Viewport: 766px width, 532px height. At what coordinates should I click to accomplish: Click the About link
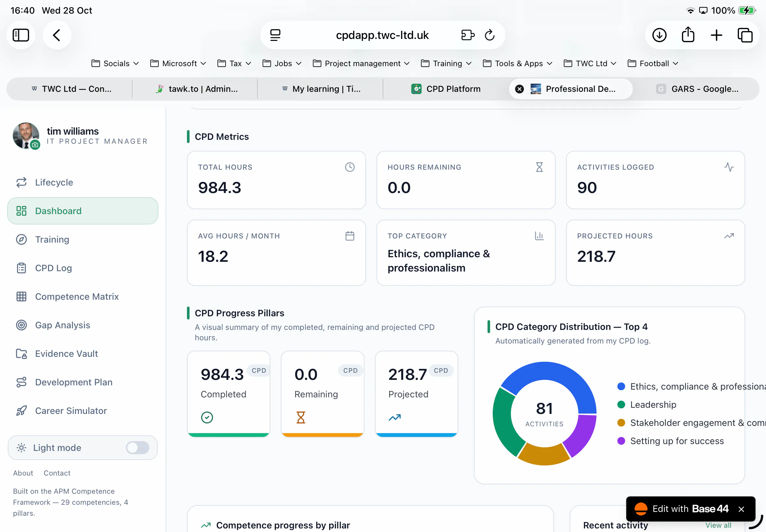click(x=23, y=473)
